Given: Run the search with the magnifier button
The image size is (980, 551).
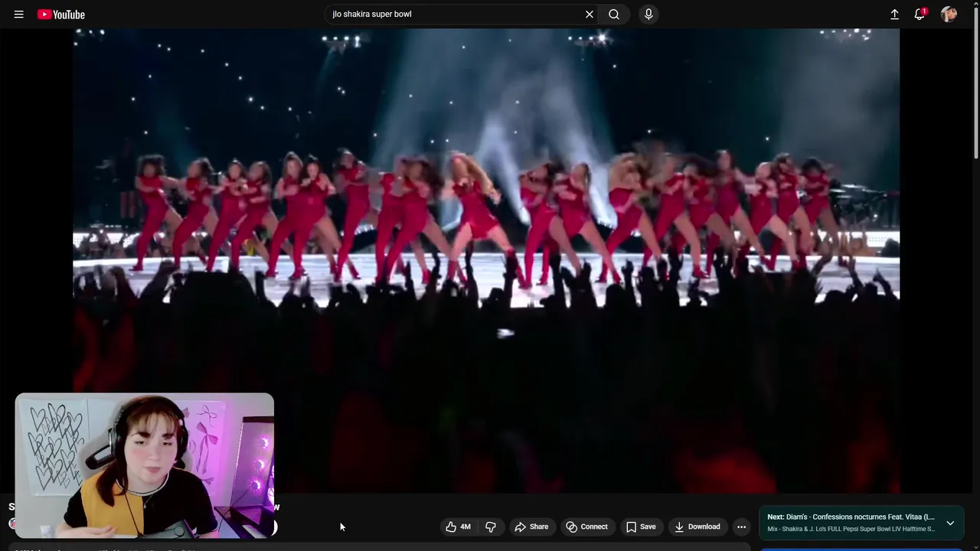Looking at the screenshot, I should click(614, 15).
